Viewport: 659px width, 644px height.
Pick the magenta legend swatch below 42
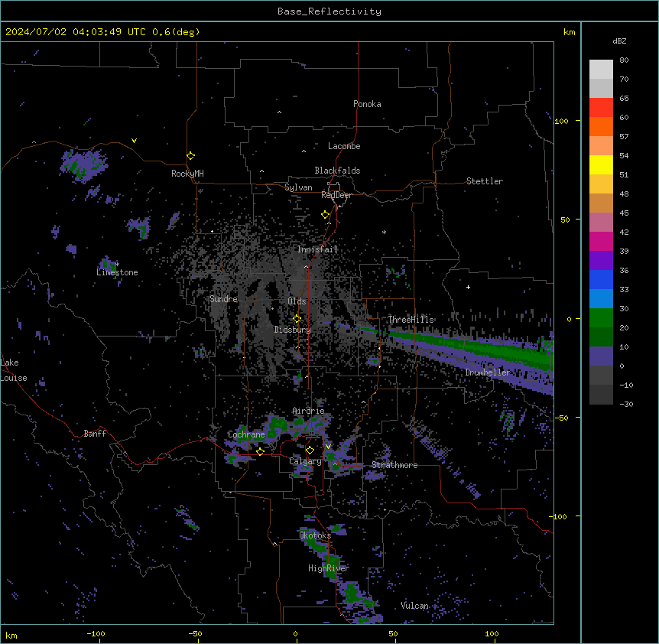[x=601, y=241]
